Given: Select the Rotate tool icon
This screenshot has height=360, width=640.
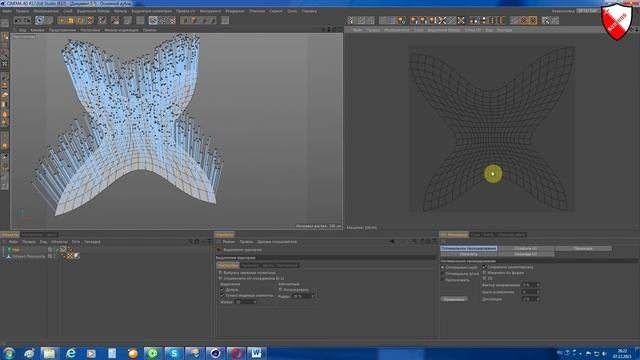Looking at the screenshot, I should [80, 20].
